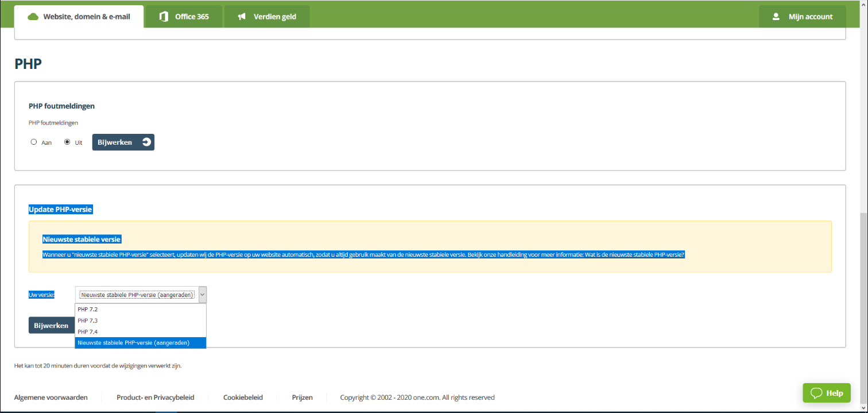The image size is (868, 413).
Task: Choose PHP 7.2 from the list
Action: (x=140, y=309)
